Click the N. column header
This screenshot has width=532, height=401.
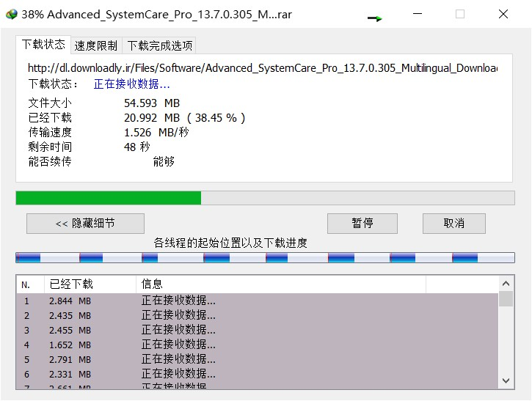click(x=30, y=284)
